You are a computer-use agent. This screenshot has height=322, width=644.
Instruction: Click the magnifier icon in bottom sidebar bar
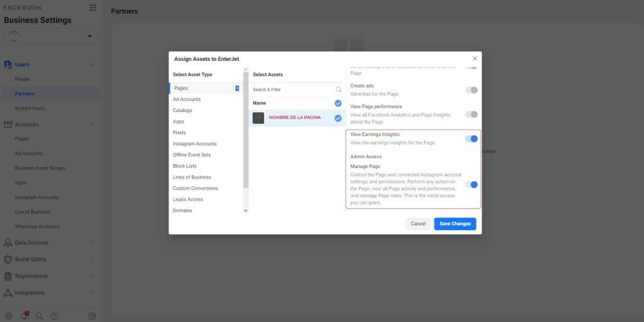point(39,316)
